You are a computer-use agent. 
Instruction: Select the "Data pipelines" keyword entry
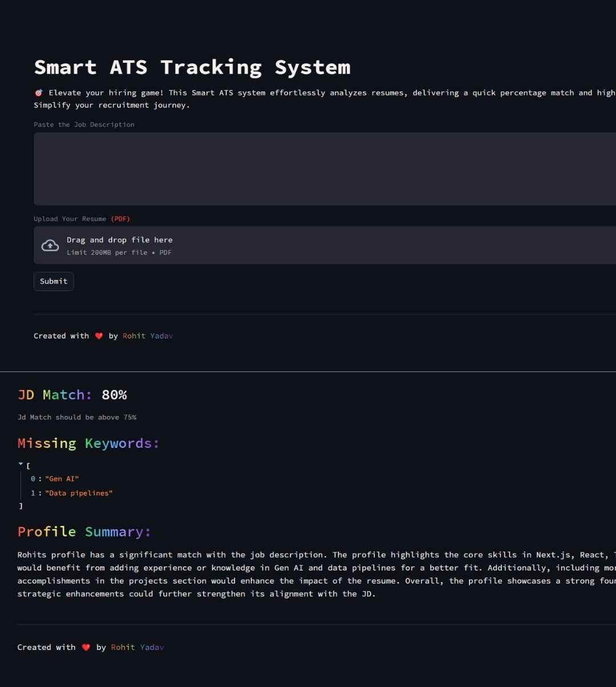click(79, 493)
